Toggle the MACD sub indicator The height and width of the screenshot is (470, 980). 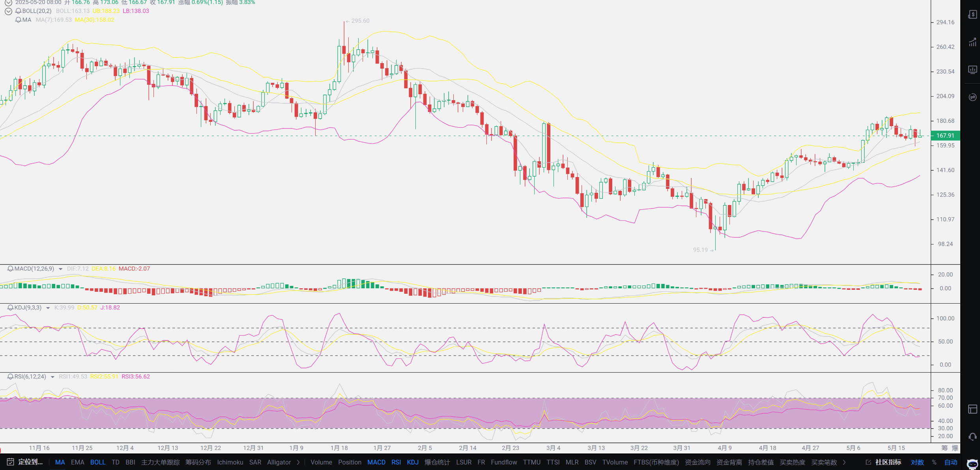[376, 462]
